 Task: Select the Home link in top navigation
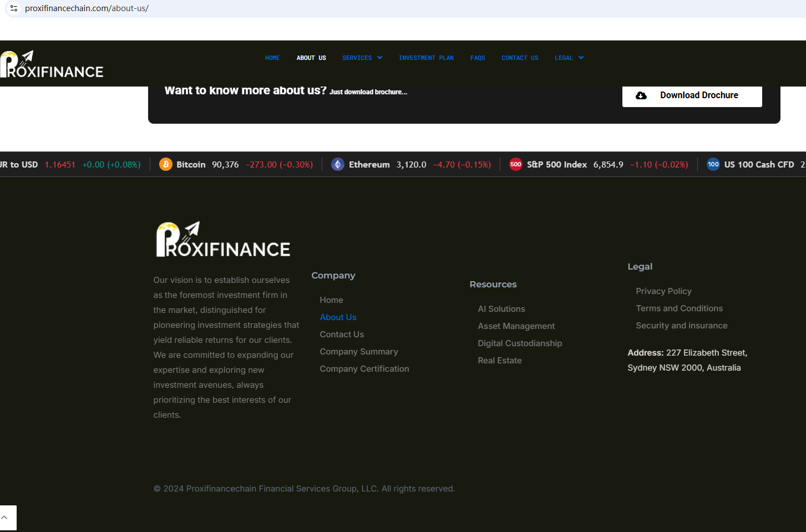272,58
